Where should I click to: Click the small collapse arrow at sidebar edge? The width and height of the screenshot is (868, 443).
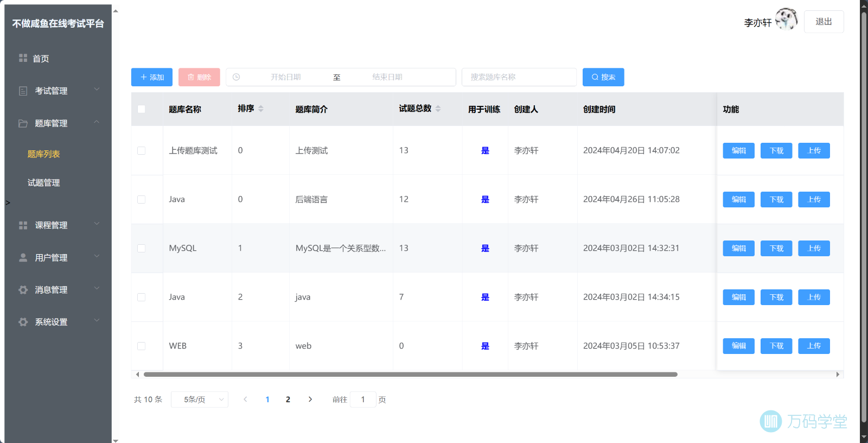coord(8,203)
